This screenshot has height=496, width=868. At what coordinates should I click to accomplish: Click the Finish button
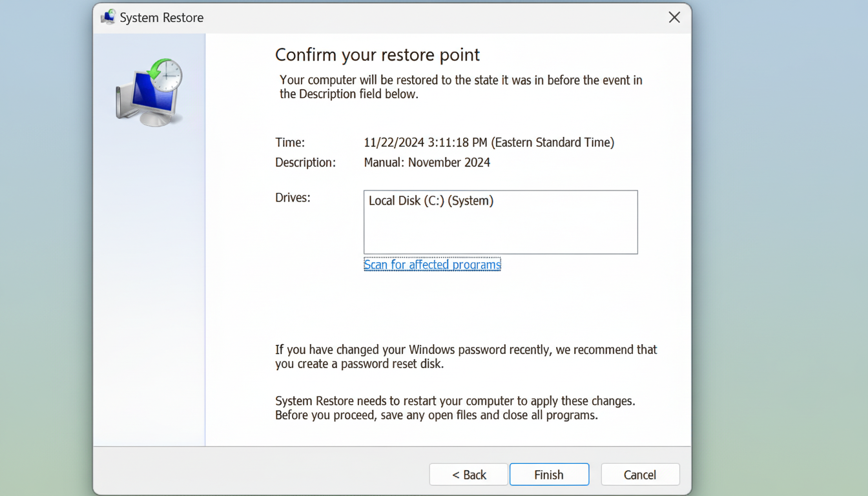(x=549, y=474)
